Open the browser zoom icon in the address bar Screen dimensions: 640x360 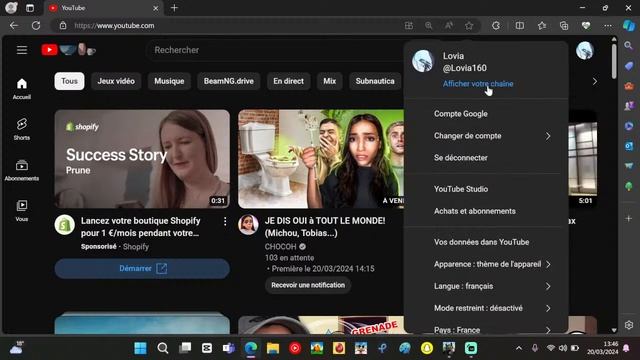pyautogui.click(x=429, y=26)
